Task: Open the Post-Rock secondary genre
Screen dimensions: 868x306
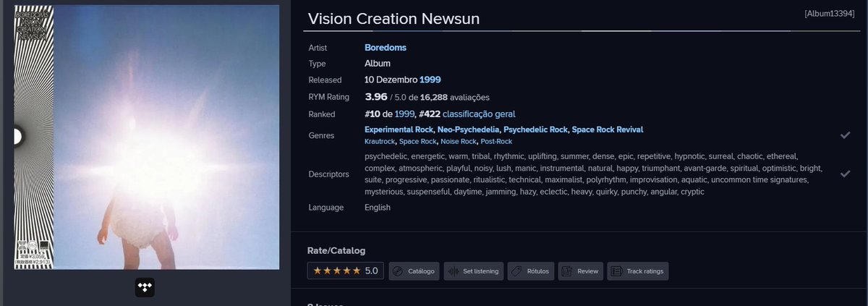Action: point(496,141)
